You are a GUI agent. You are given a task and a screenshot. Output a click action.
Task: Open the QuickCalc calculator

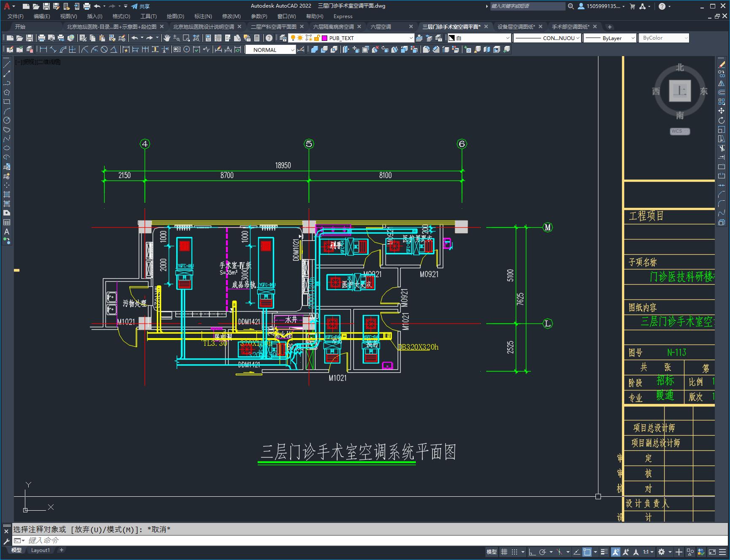click(x=257, y=38)
